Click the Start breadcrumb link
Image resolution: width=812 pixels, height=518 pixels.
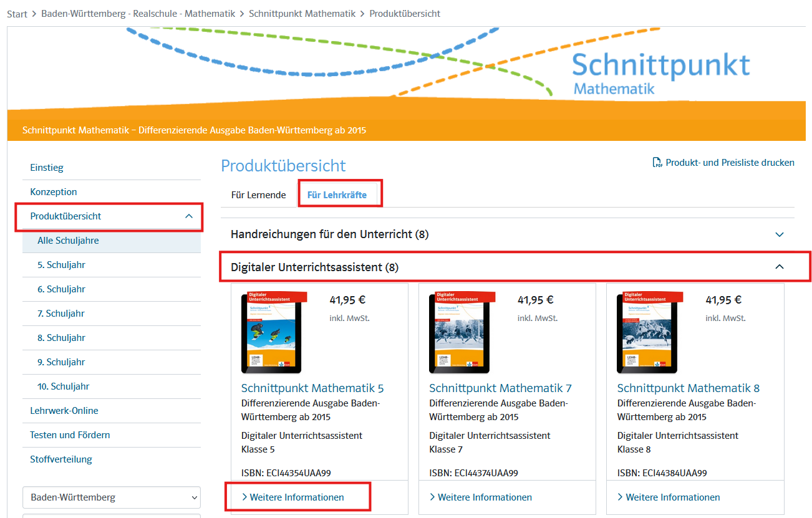point(17,14)
